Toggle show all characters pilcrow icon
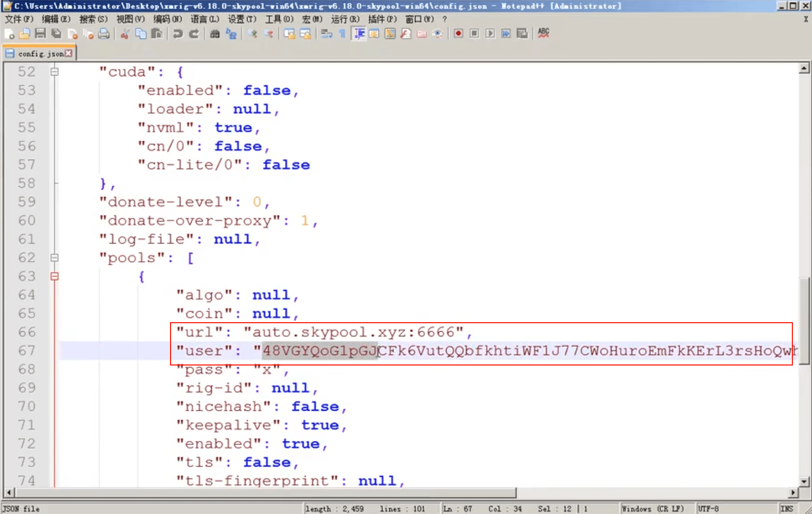This screenshot has width=812, height=514. (x=342, y=34)
